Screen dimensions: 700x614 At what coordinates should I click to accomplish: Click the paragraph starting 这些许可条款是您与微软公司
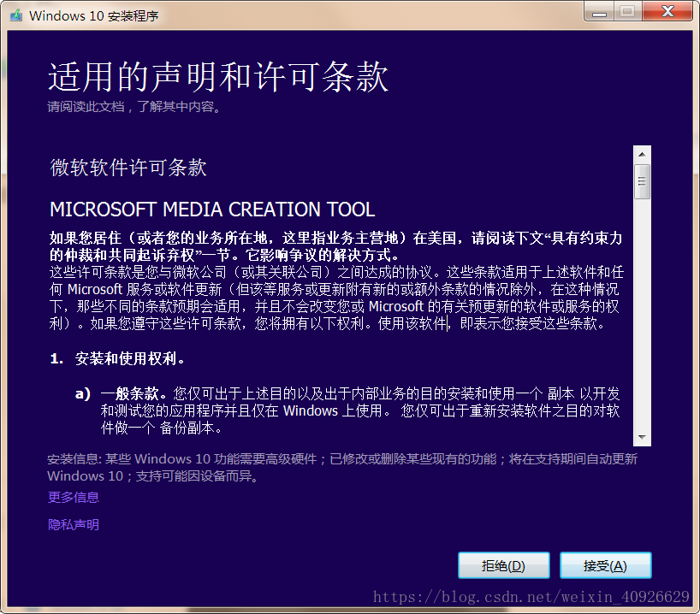coord(336,298)
